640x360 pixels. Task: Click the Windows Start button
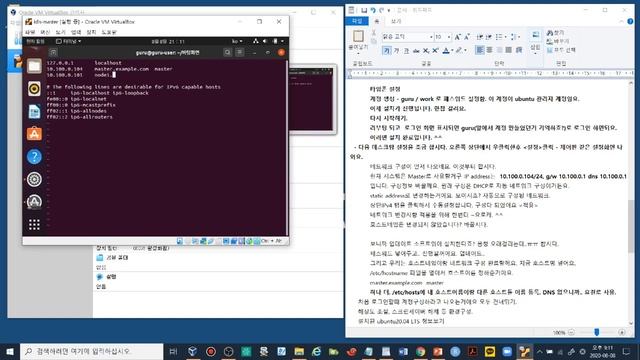[x=10, y=351]
